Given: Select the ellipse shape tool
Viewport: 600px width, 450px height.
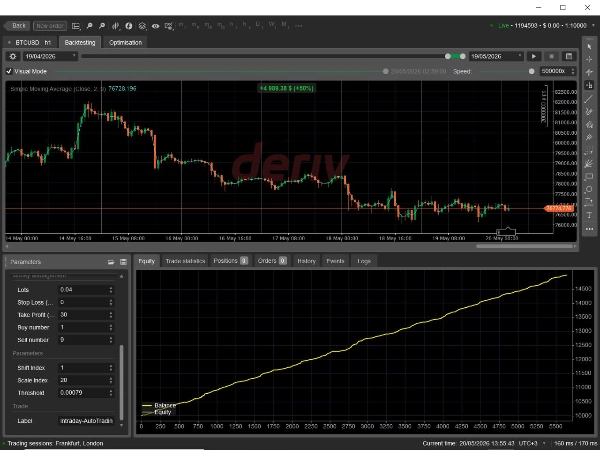Looking at the screenshot, I should [589, 189].
